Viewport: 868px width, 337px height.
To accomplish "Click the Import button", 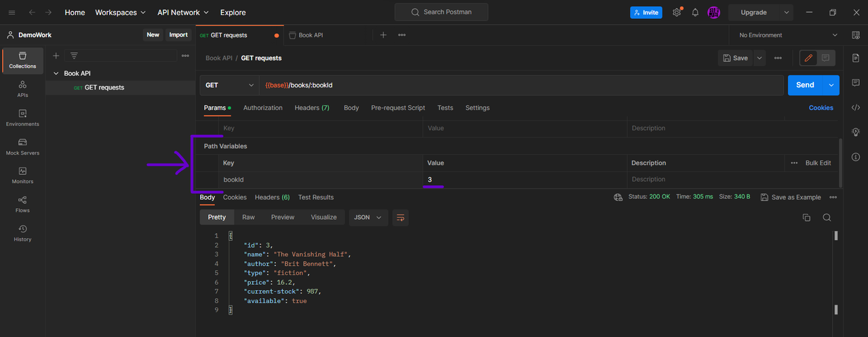I will tap(178, 35).
